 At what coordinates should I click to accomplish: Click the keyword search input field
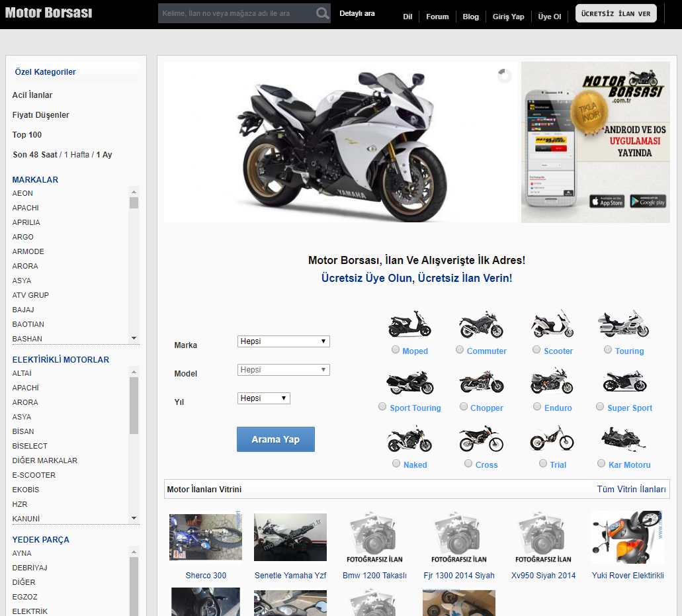coord(237,13)
